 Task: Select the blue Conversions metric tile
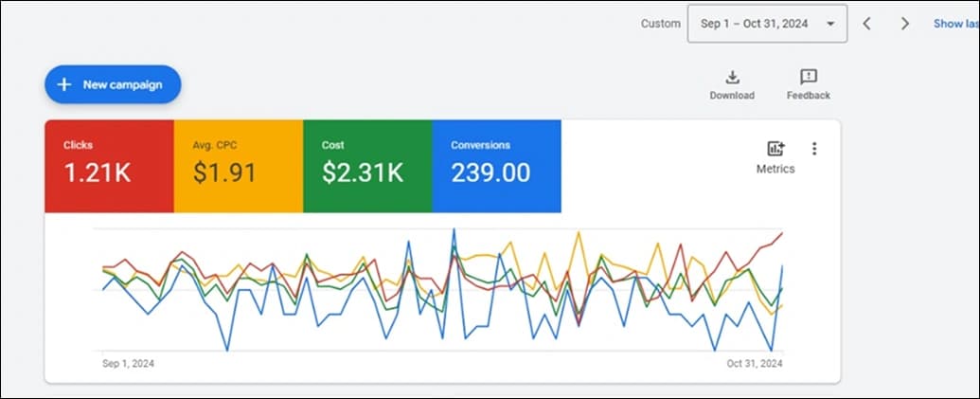tap(497, 167)
